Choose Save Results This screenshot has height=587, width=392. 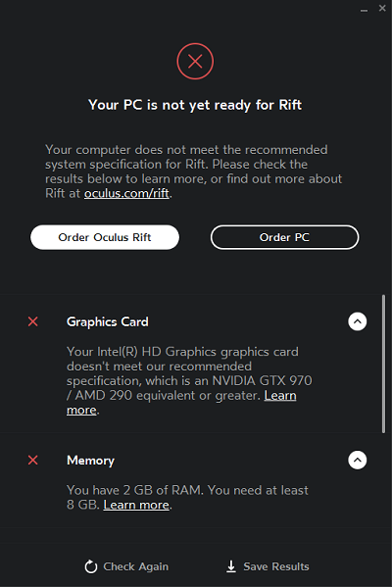(269, 566)
